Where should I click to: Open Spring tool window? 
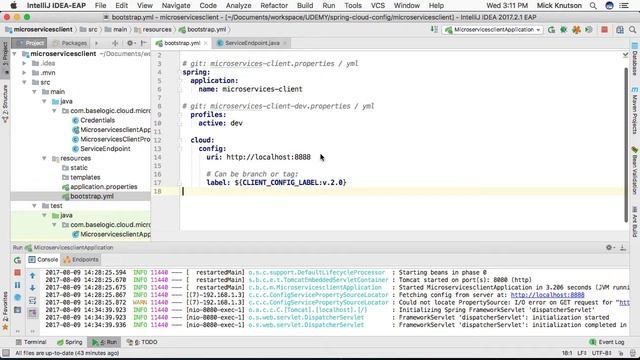point(70,342)
